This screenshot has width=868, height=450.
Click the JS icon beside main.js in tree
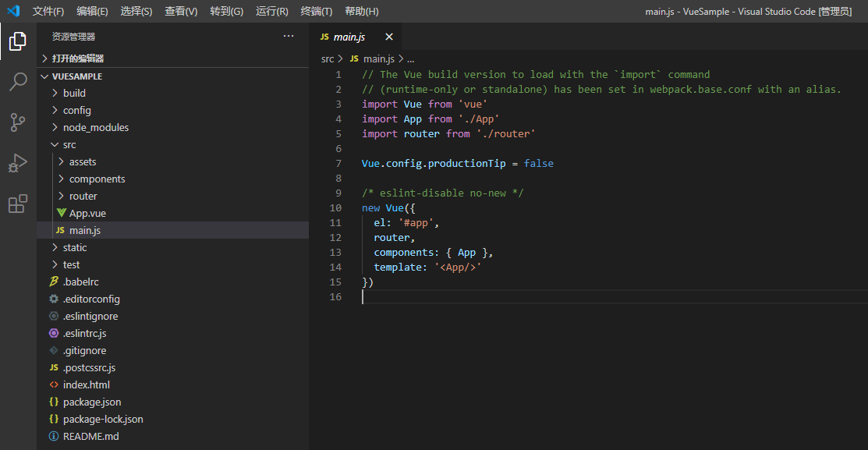point(60,230)
